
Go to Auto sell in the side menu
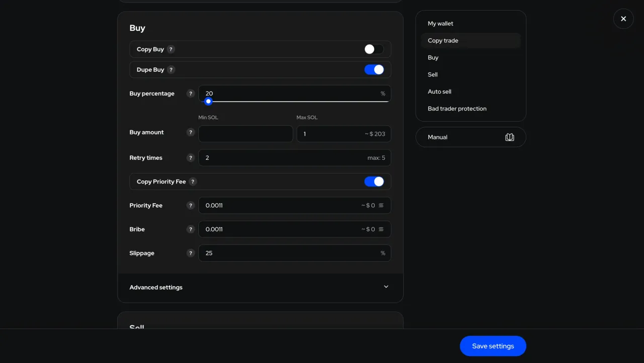(x=439, y=92)
